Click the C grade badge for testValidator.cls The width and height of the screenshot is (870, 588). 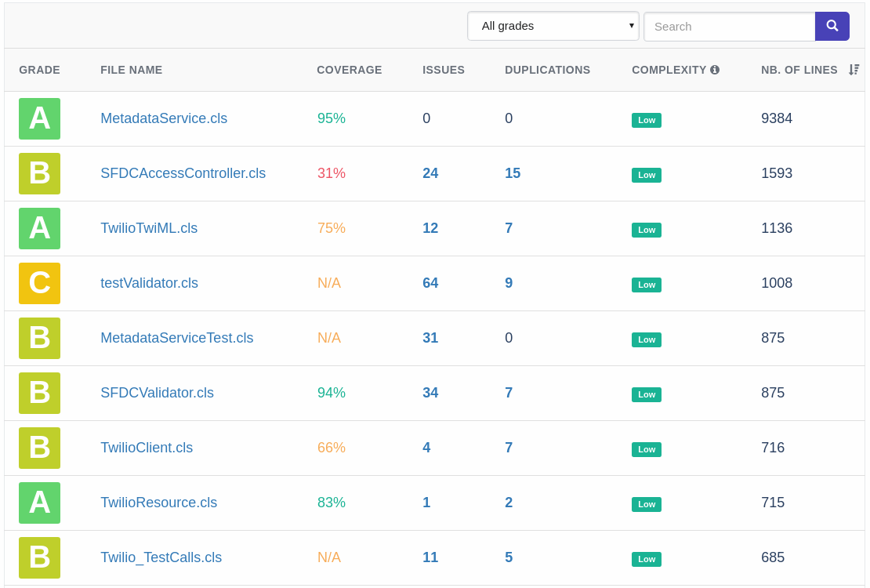click(39, 283)
